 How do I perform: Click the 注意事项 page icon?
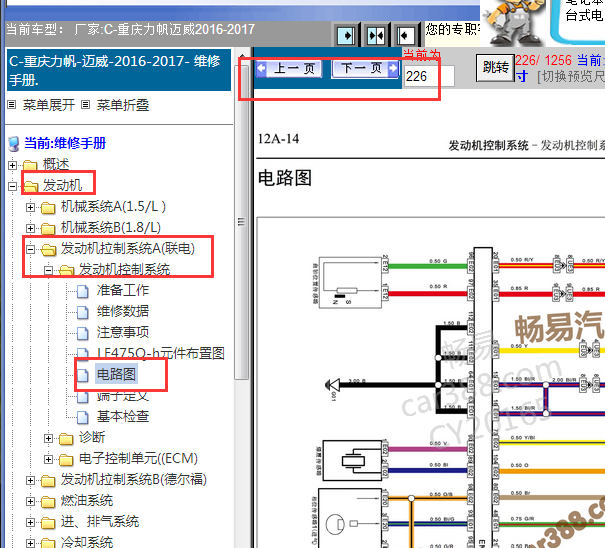[x=83, y=333]
